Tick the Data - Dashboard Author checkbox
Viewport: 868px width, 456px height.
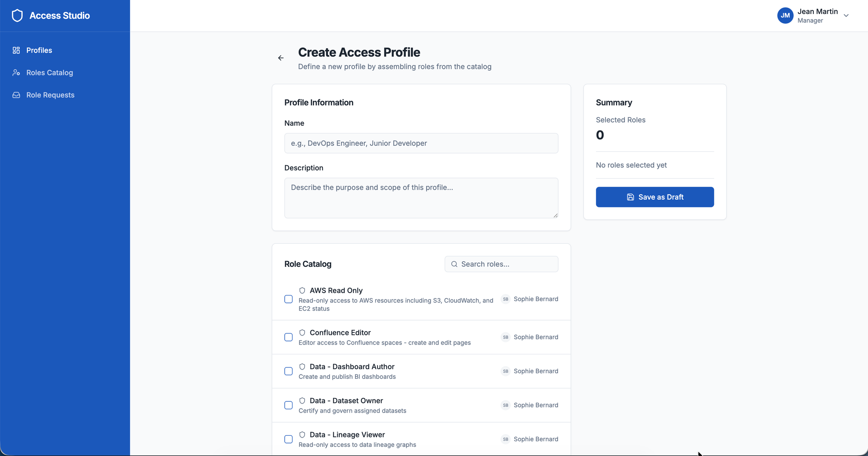(289, 371)
